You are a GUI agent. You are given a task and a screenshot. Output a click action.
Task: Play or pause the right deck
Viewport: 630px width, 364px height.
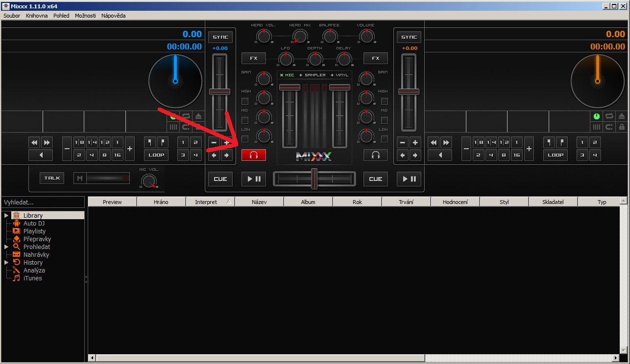click(409, 179)
